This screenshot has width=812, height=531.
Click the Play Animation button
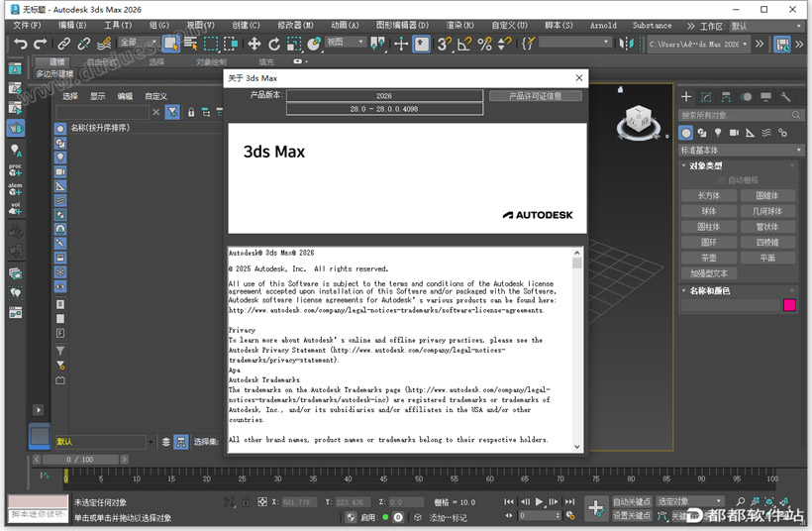pos(539,501)
